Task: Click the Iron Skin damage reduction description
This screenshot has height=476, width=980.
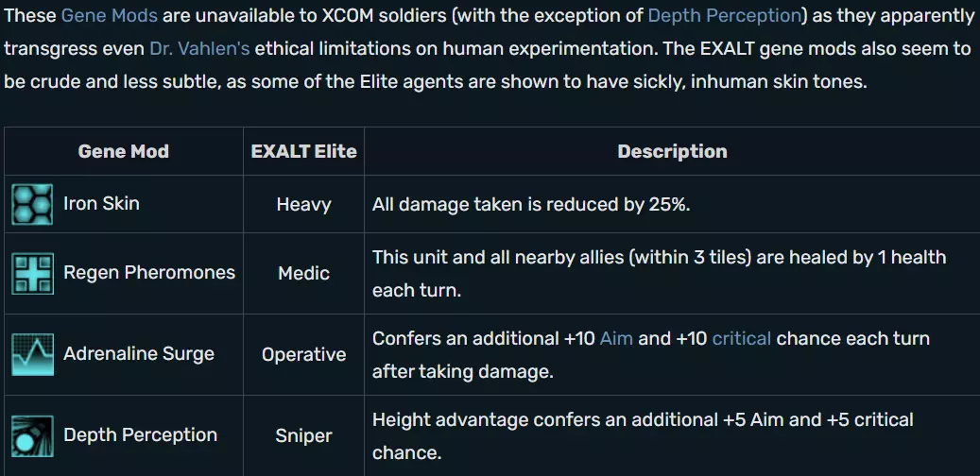Action: (x=531, y=204)
